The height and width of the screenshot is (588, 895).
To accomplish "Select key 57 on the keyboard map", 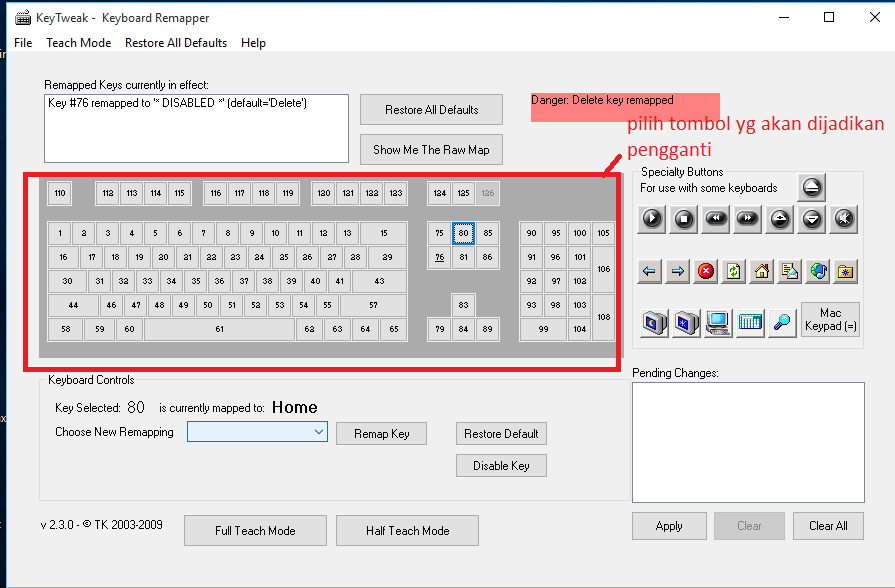I will pos(373,305).
